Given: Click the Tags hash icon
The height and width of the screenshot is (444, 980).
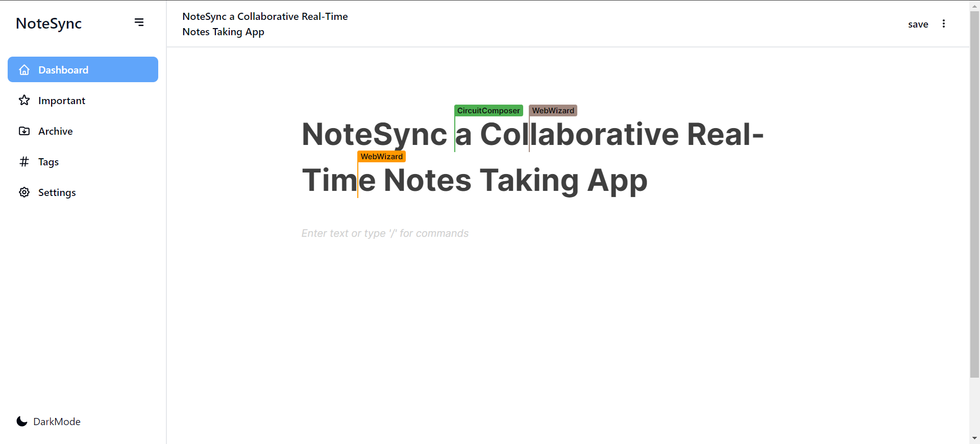Looking at the screenshot, I should click(x=24, y=162).
